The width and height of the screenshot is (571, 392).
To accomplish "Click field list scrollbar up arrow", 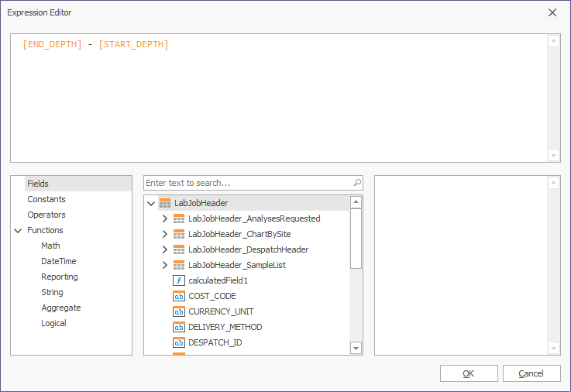I will pyautogui.click(x=356, y=201).
